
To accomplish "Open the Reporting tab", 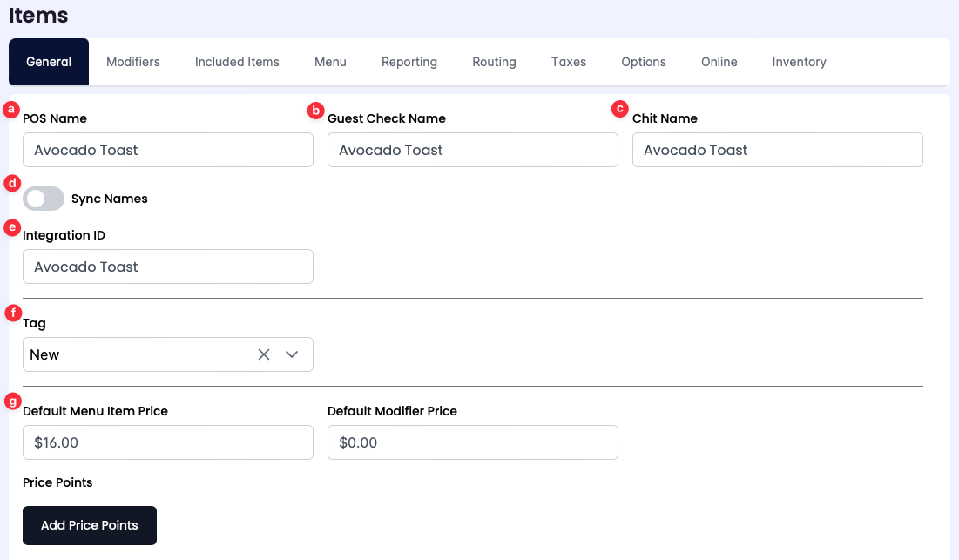I will coord(409,62).
